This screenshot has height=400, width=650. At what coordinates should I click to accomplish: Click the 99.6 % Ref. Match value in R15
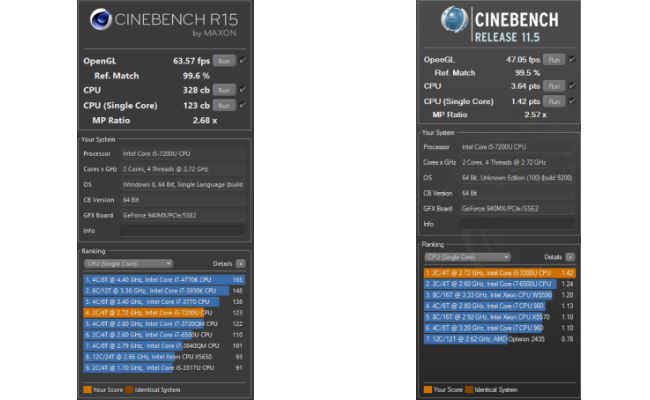pos(196,76)
